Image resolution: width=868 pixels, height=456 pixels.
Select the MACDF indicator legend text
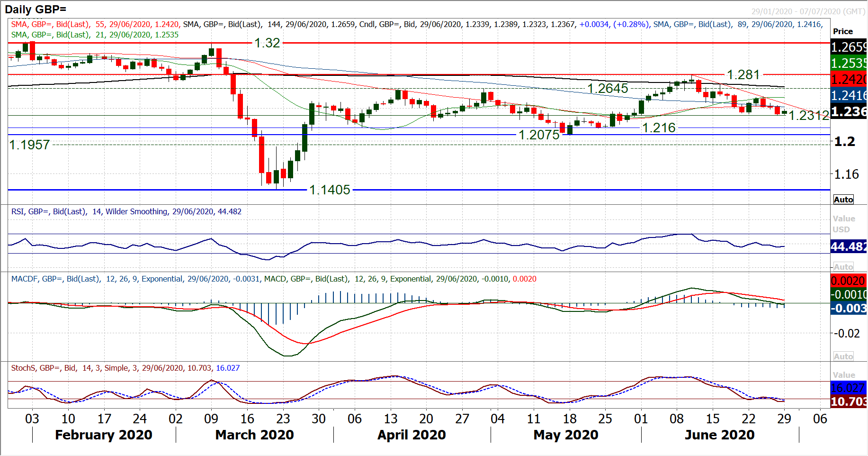(274, 279)
